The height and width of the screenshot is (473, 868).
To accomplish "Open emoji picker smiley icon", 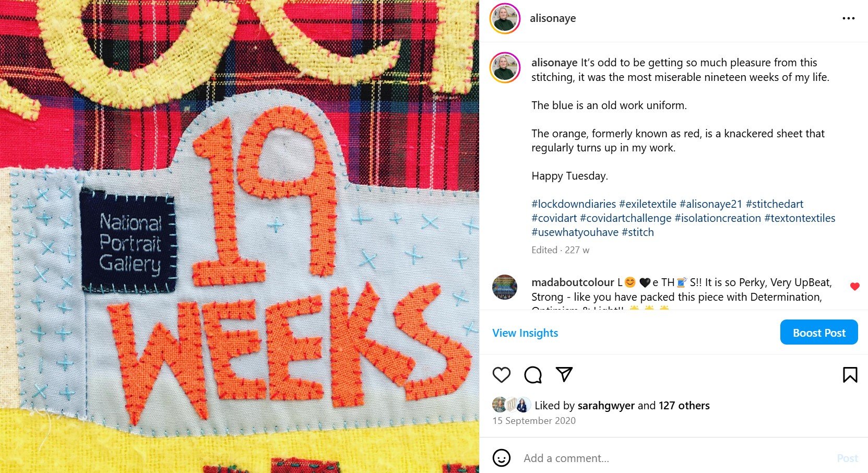I will [502, 458].
